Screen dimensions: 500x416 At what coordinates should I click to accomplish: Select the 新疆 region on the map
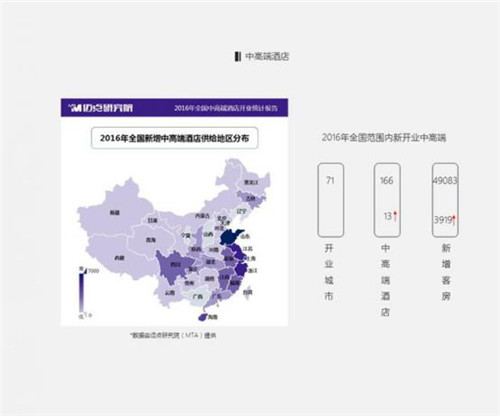pos(115,212)
